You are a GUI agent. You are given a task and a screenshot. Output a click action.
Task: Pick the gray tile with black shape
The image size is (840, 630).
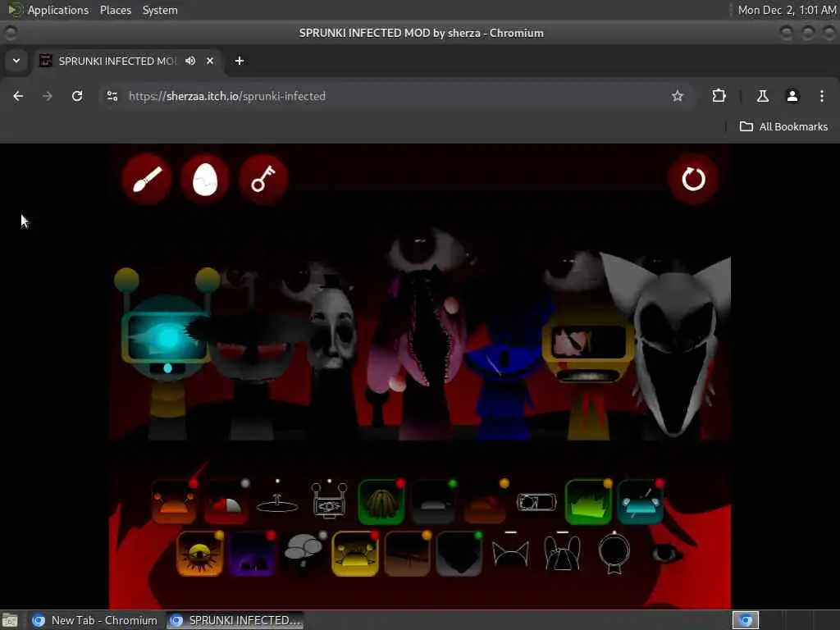459,554
